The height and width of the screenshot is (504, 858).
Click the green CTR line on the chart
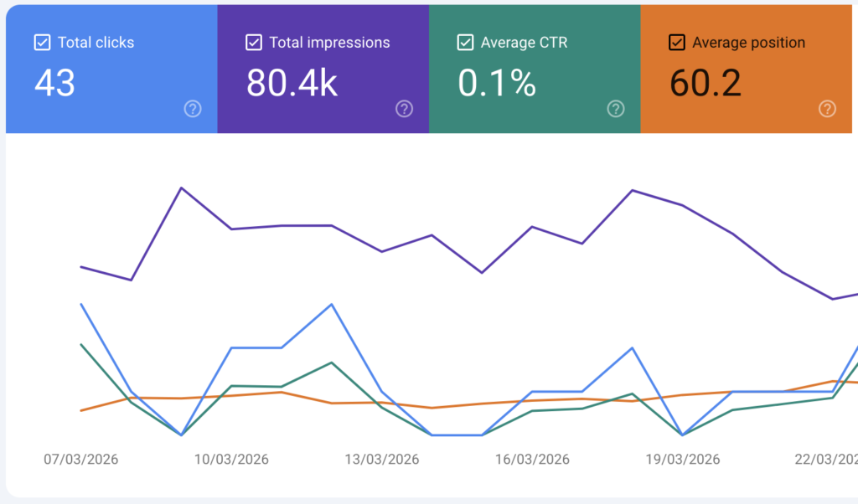coord(331,363)
